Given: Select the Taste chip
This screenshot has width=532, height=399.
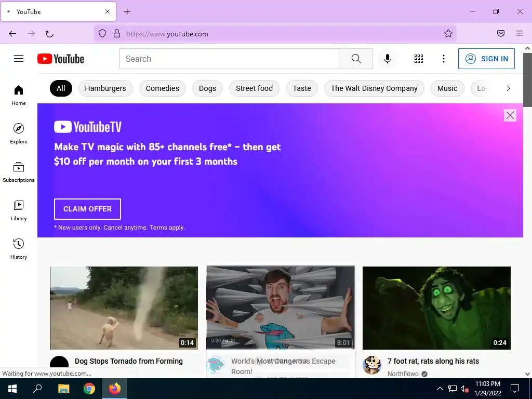Looking at the screenshot, I should point(302,88).
